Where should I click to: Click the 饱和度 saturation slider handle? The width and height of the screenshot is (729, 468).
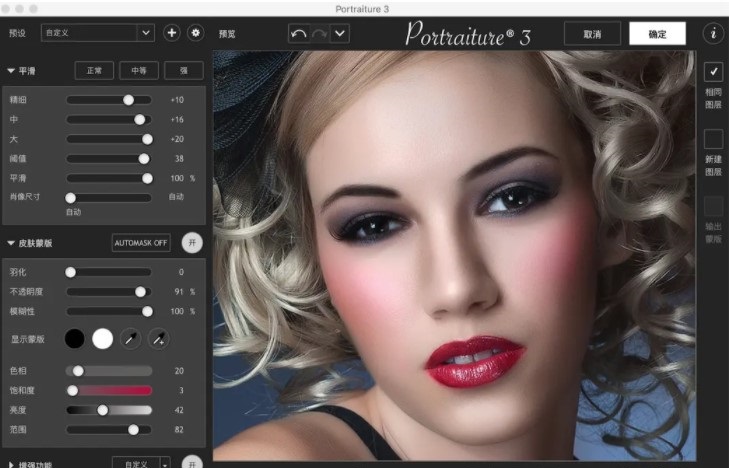point(73,390)
